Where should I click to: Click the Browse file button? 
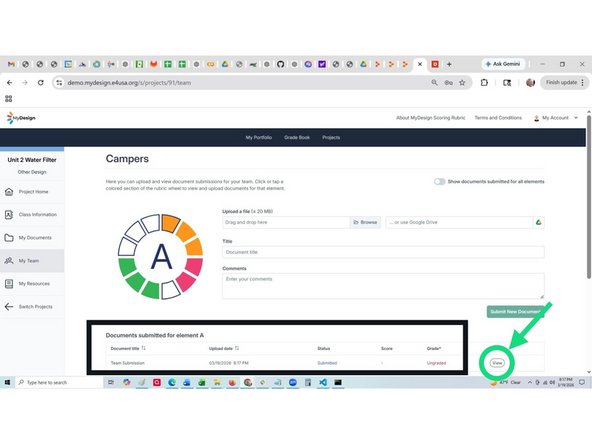365,222
